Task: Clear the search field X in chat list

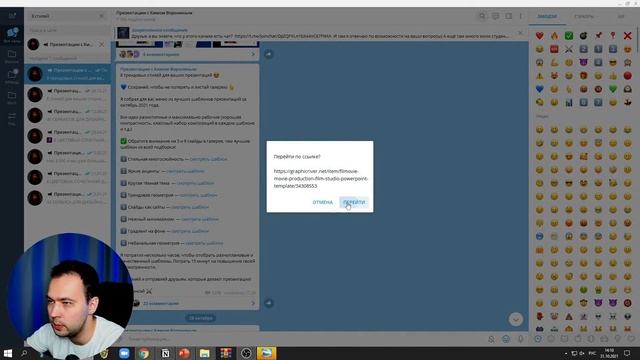Action: click(101, 16)
